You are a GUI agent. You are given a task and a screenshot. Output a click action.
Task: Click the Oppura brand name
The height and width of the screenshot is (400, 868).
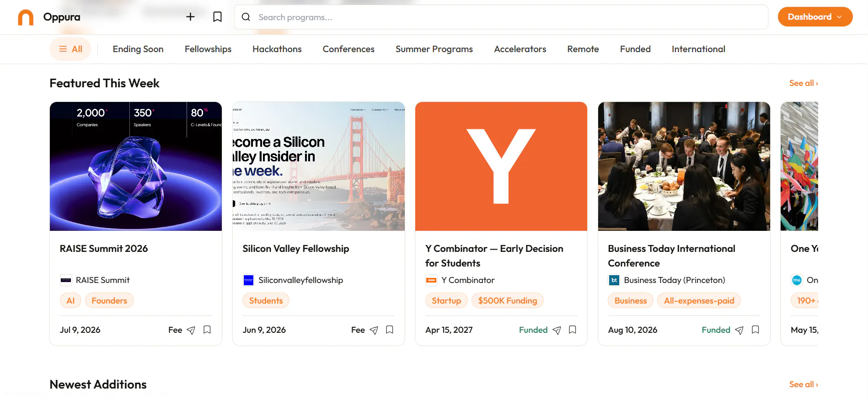[62, 17]
